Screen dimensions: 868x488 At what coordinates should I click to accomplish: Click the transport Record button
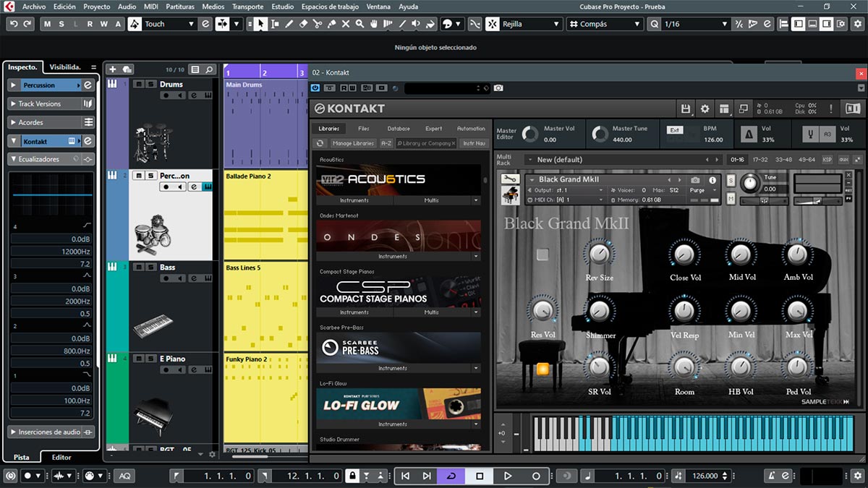(x=536, y=476)
